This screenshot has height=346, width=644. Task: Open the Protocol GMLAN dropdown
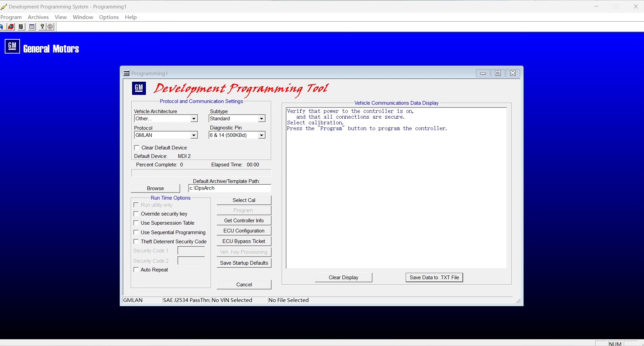click(x=194, y=135)
